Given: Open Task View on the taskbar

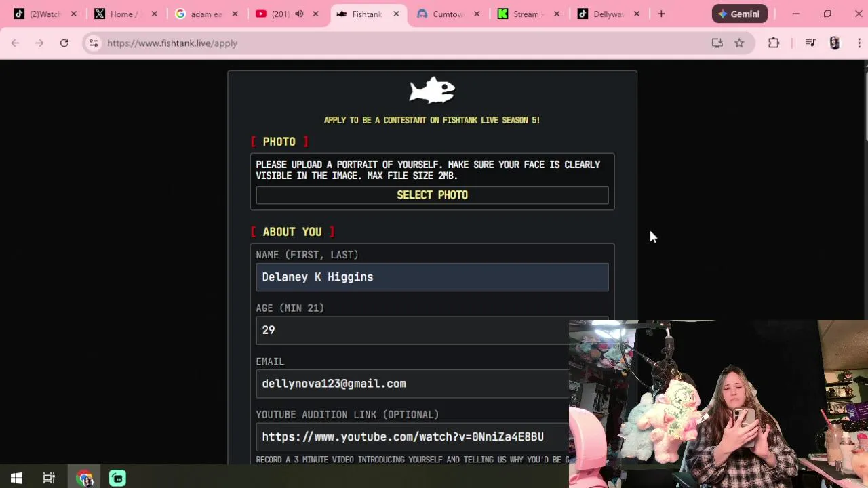Looking at the screenshot, I should [49, 478].
